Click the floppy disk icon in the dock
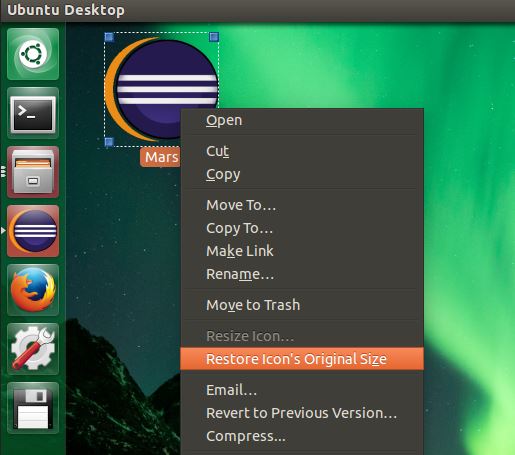The height and width of the screenshot is (455, 515). click(x=33, y=408)
